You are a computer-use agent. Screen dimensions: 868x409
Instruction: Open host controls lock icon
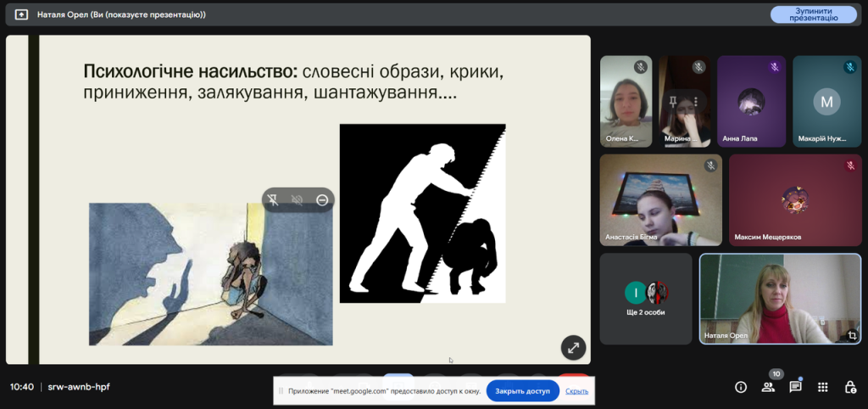click(x=850, y=387)
